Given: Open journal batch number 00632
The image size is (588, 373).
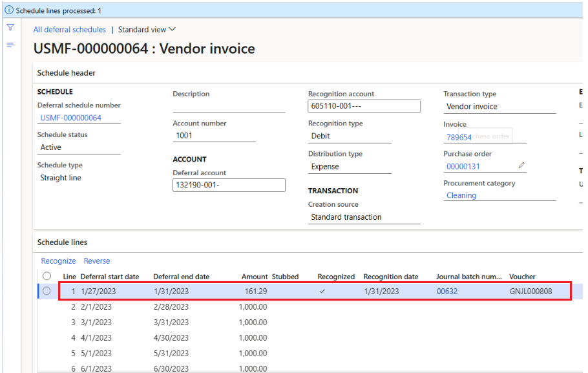Looking at the screenshot, I should 446,292.
